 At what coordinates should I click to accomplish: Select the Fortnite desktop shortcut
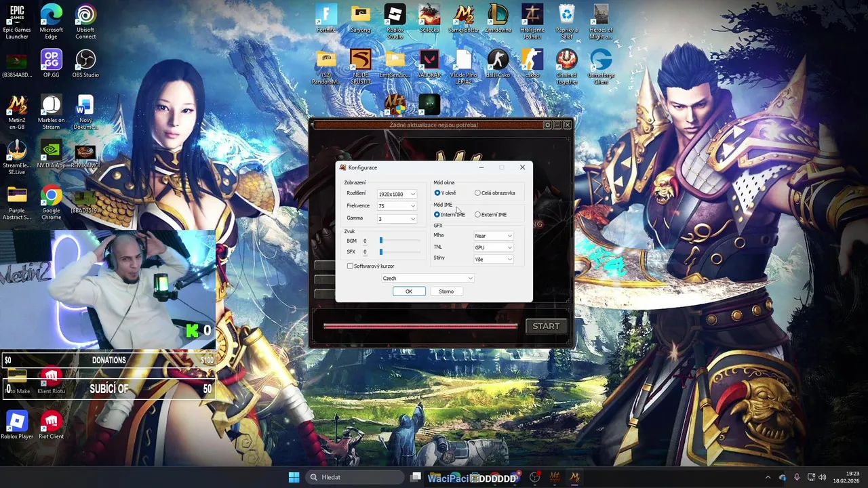coord(326,18)
